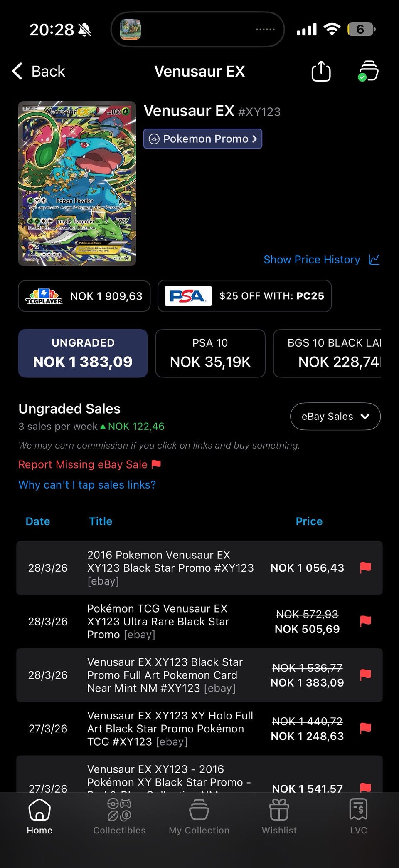
Task: Switch to the My Collection tab
Action: [x=199, y=816]
